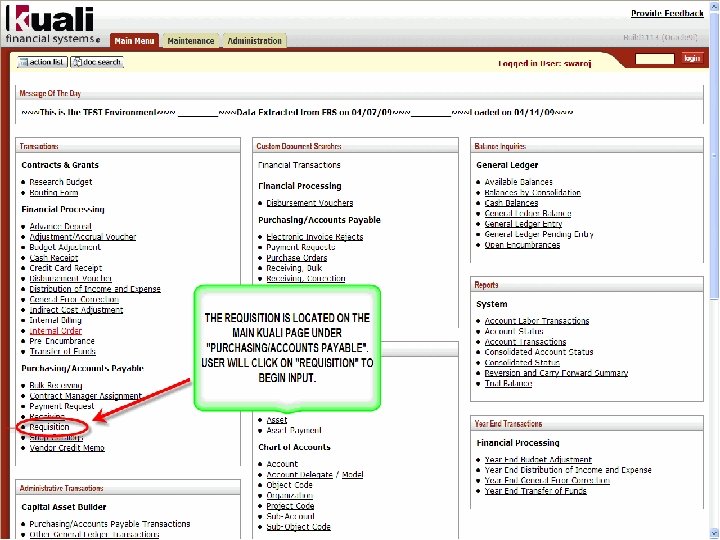Click the Kuali financial systems logo
720x540 pixels.
tap(51, 24)
